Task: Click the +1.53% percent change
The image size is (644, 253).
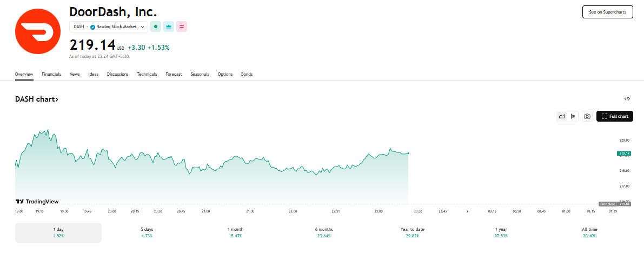Action: pyautogui.click(x=158, y=48)
